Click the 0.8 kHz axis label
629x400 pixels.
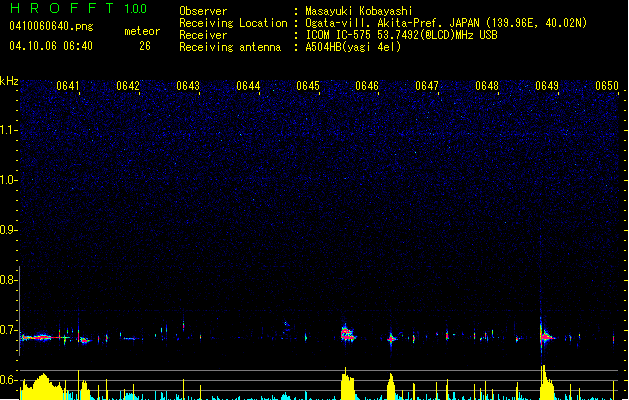8,280
